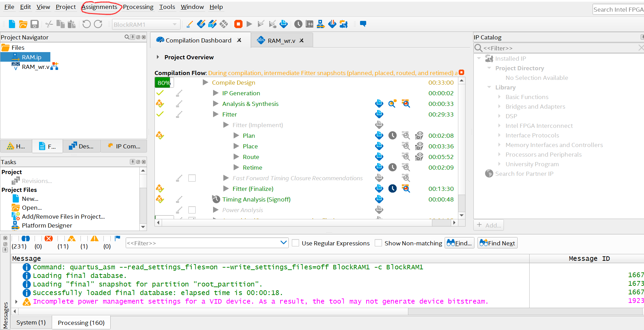Click the IP Catalog filter search field
The width and height of the screenshot is (644, 330).
tap(559, 48)
